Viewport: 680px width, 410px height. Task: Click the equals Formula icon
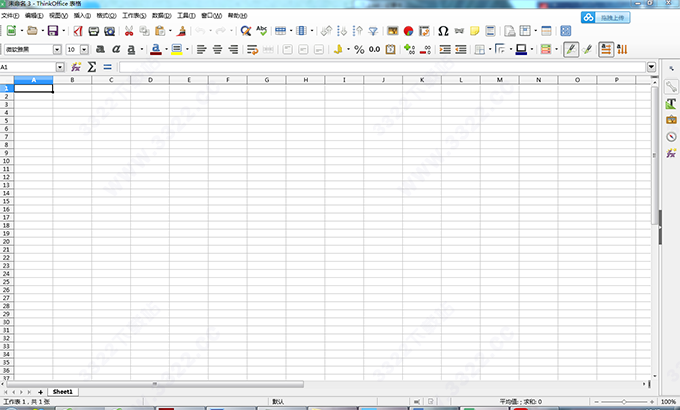(x=107, y=67)
